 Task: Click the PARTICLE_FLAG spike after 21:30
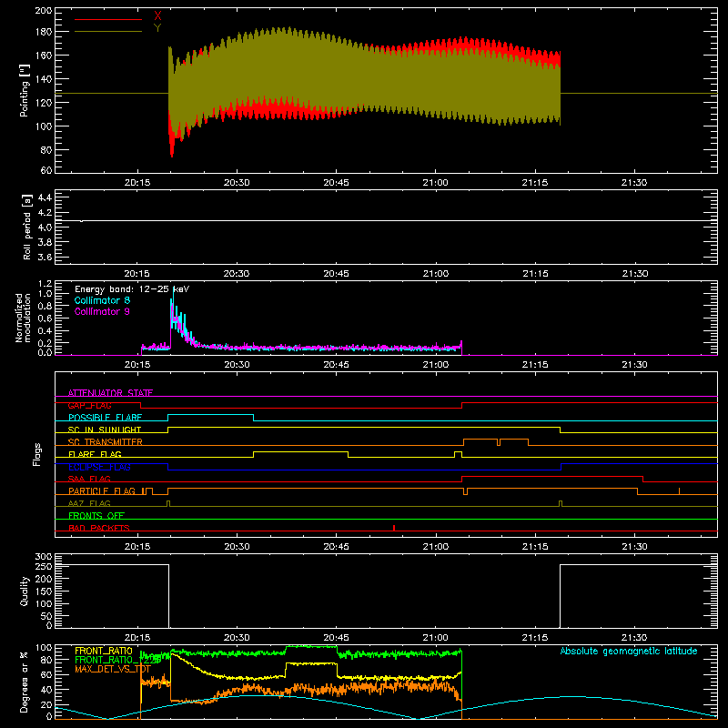[x=679, y=490]
